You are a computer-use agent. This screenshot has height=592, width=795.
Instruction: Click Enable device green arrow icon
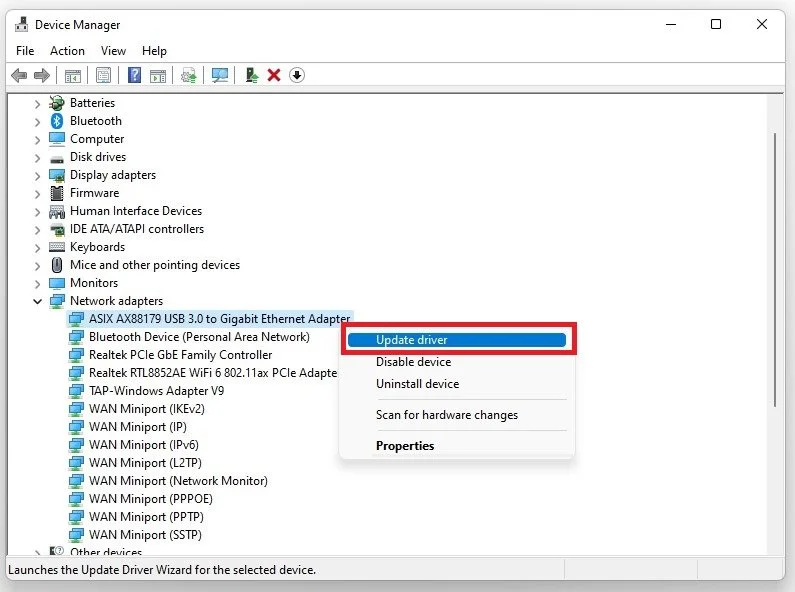[251, 75]
